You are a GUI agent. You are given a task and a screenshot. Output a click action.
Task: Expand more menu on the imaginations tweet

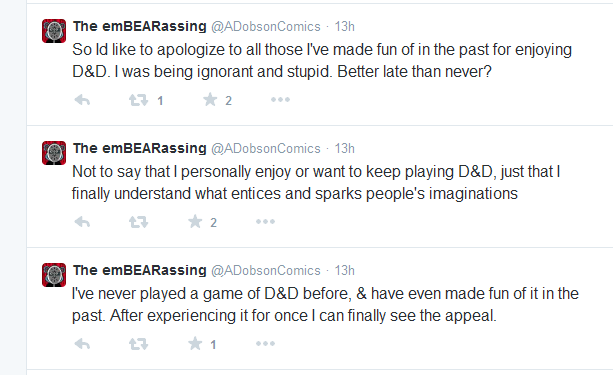click(265, 222)
